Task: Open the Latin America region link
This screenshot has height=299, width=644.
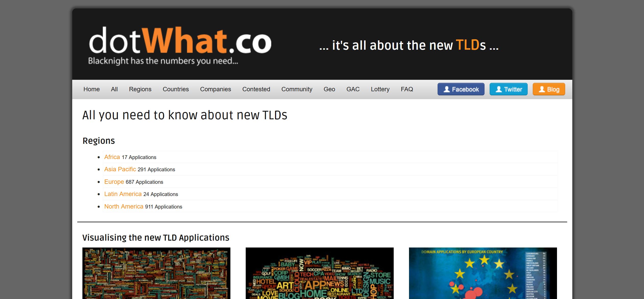Action: tap(123, 194)
